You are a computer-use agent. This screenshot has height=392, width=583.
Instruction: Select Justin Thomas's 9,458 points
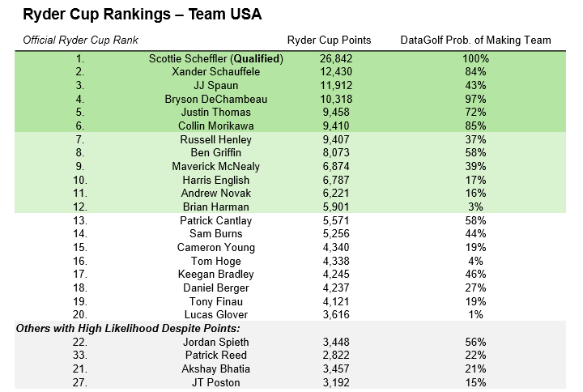point(336,113)
